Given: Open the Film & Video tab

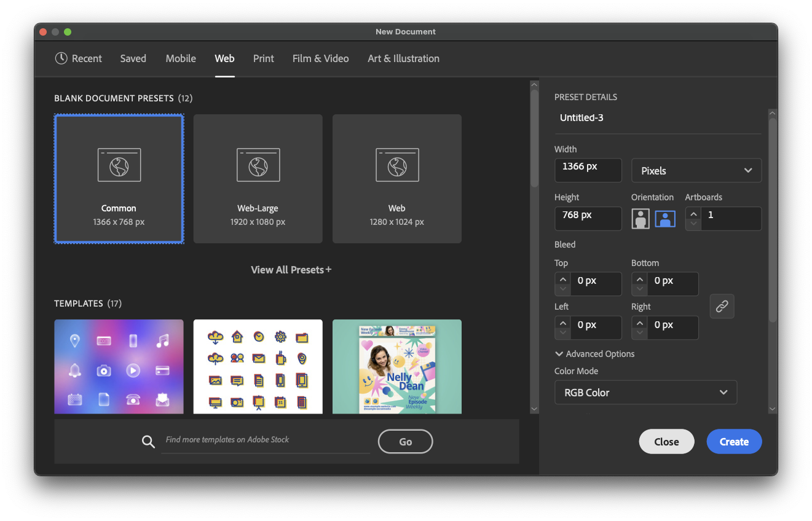Looking at the screenshot, I should click(320, 58).
